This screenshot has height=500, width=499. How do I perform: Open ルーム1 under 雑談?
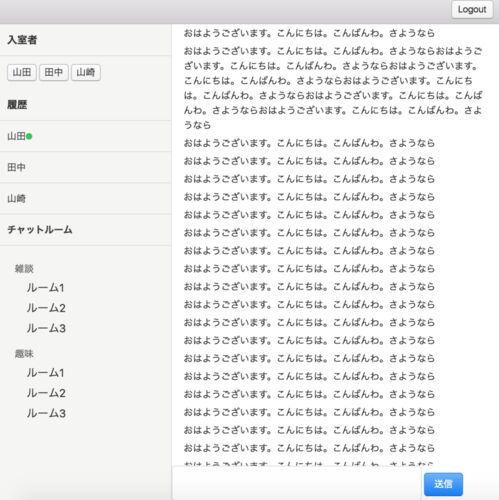click(x=46, y=288)
